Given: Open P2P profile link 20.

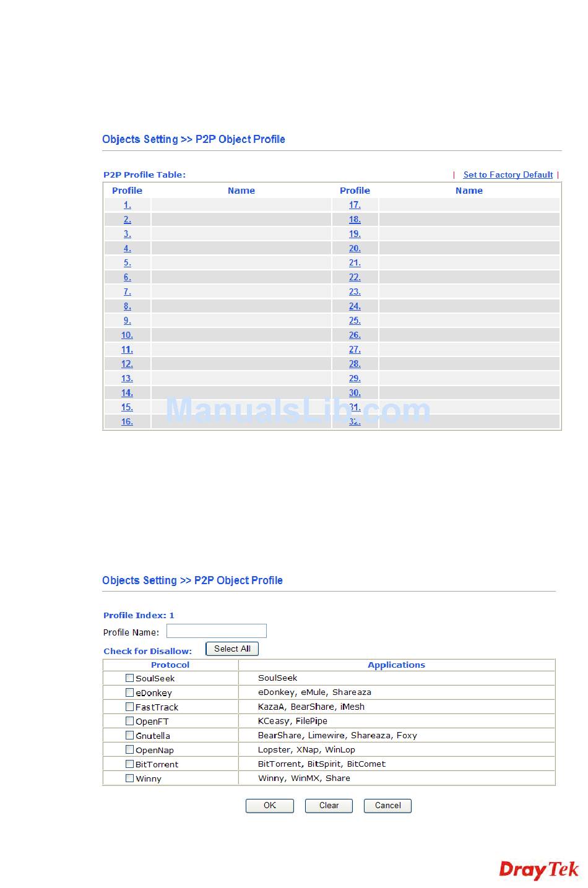Looking at the screenshot, I should point(355,248).
